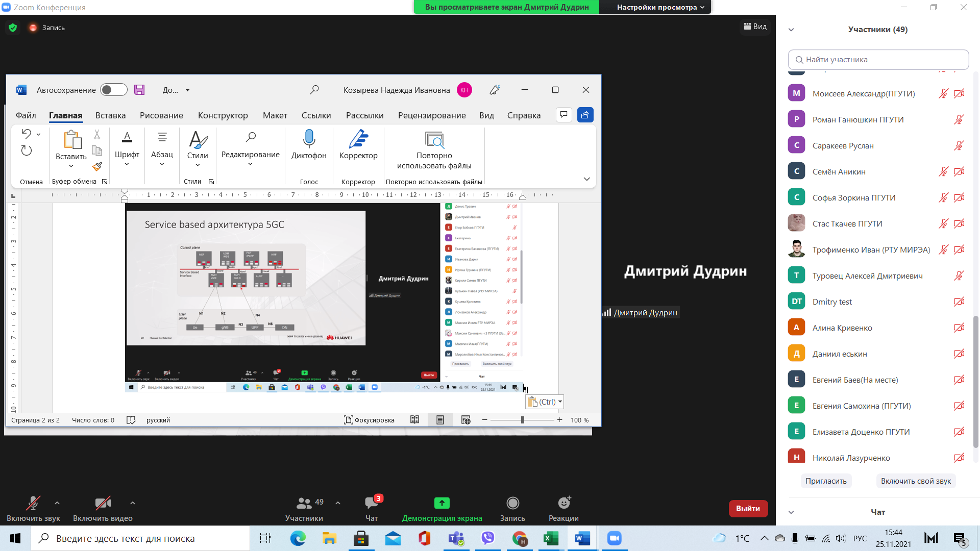The width and height of the screenshot is (980, 551).
Task: Switch to the Макет tab
Action: pos(275,115)
